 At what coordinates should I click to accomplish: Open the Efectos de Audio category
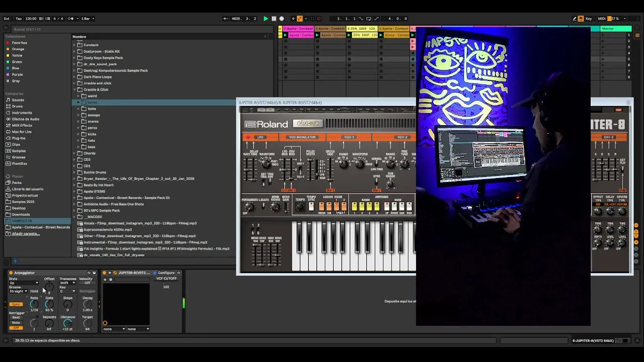click(25, 119)
